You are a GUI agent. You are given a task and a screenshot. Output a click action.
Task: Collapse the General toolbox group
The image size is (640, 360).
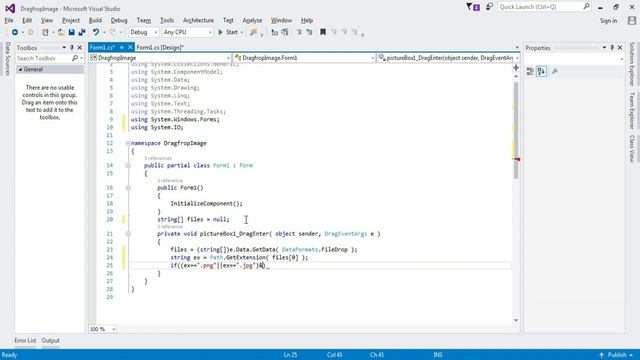(x=20, y=69)
